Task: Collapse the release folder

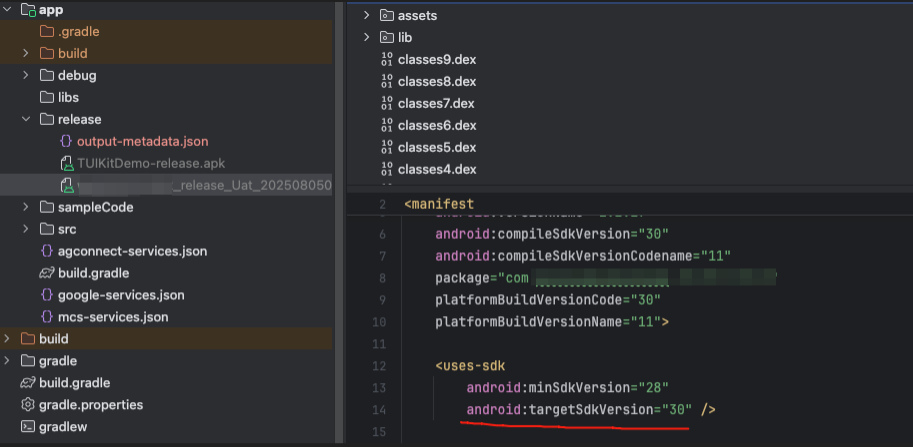Action: coord(27,119)
